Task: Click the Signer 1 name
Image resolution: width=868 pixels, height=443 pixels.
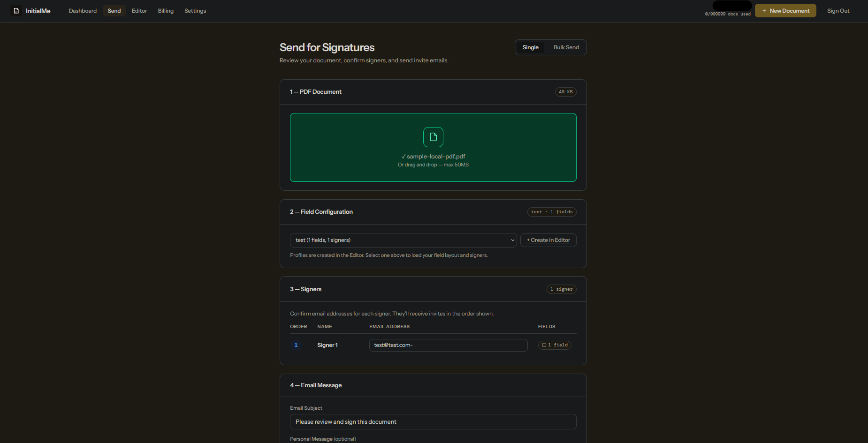Action: 327,345
